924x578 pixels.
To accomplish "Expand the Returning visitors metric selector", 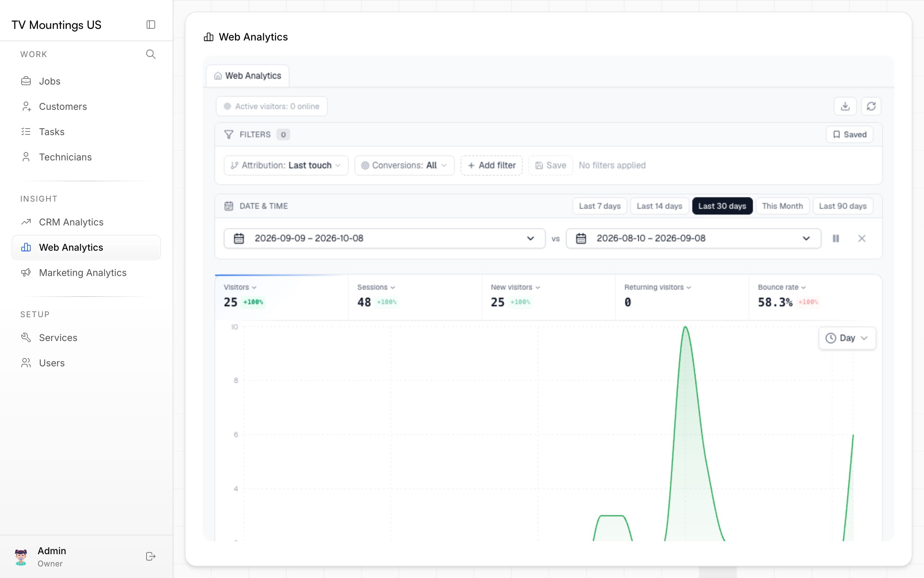I will 657,288.
